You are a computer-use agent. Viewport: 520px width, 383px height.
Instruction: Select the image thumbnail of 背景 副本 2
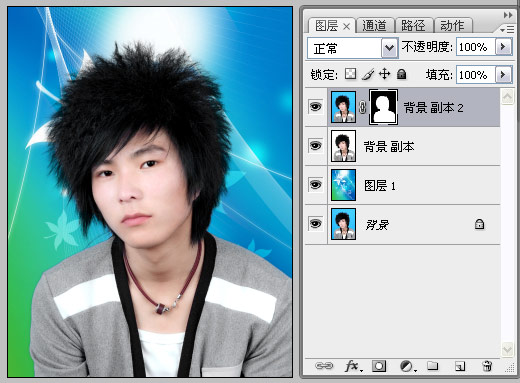point(343,107)
